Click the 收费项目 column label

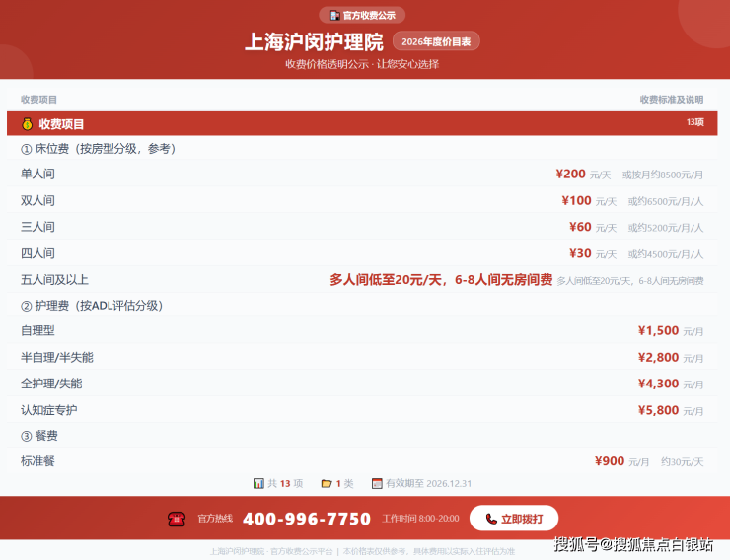pos(38,100)
